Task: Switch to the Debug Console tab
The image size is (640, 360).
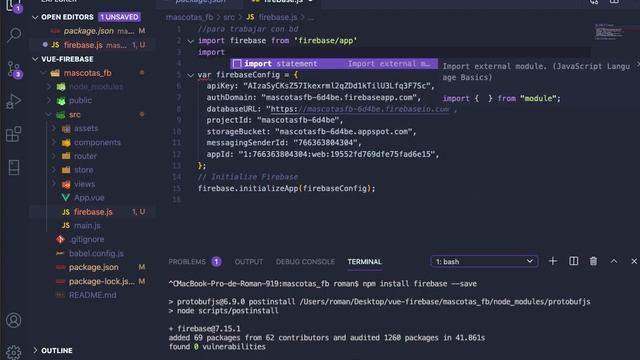Action: pyautogui.click(x=305, y=262)
